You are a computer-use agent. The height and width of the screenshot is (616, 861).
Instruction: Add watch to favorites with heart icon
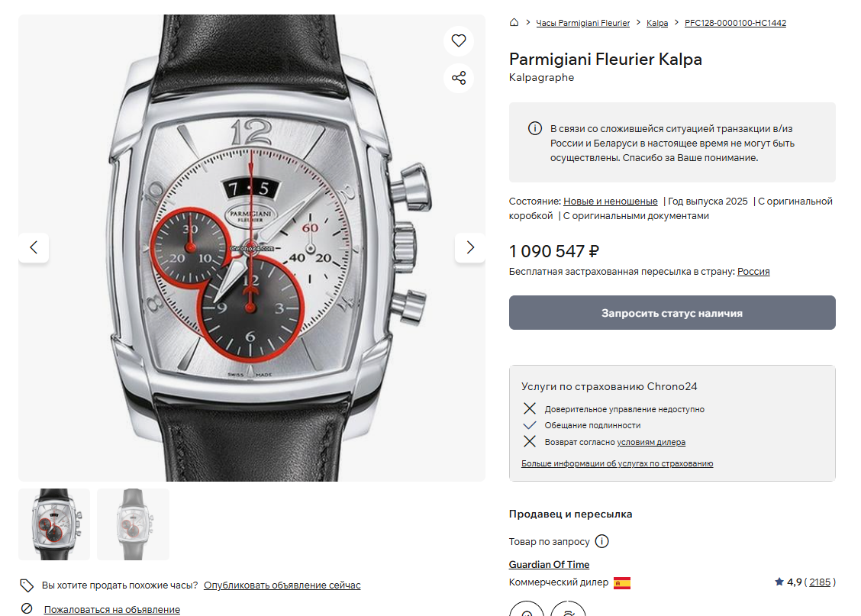(459, 41)
